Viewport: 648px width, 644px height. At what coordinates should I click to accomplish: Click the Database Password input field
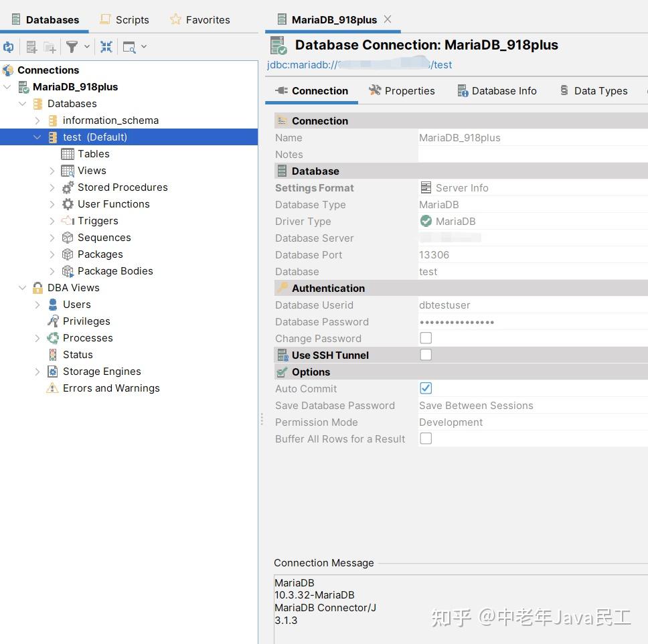(469, 321)
